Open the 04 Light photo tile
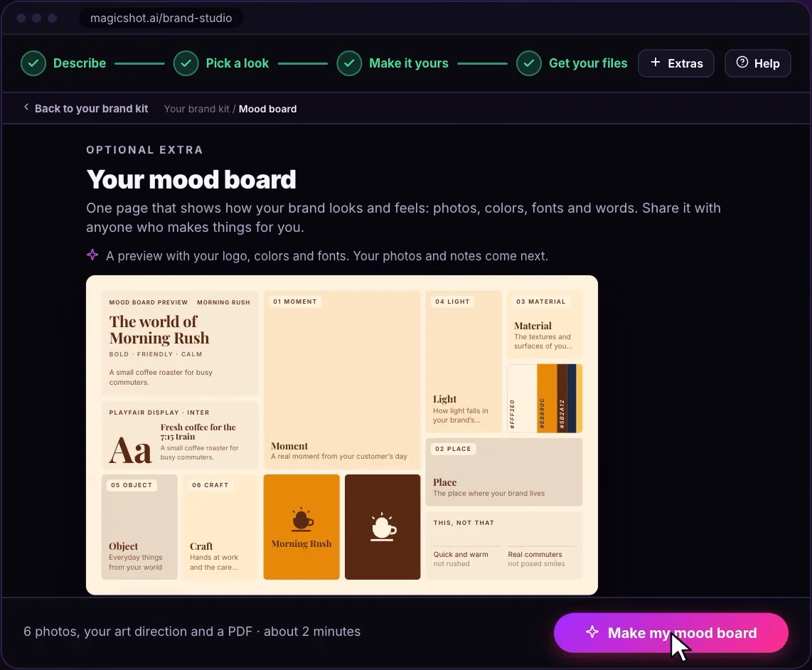This screenshot has height=670, width=812. [x=464, y=362]
